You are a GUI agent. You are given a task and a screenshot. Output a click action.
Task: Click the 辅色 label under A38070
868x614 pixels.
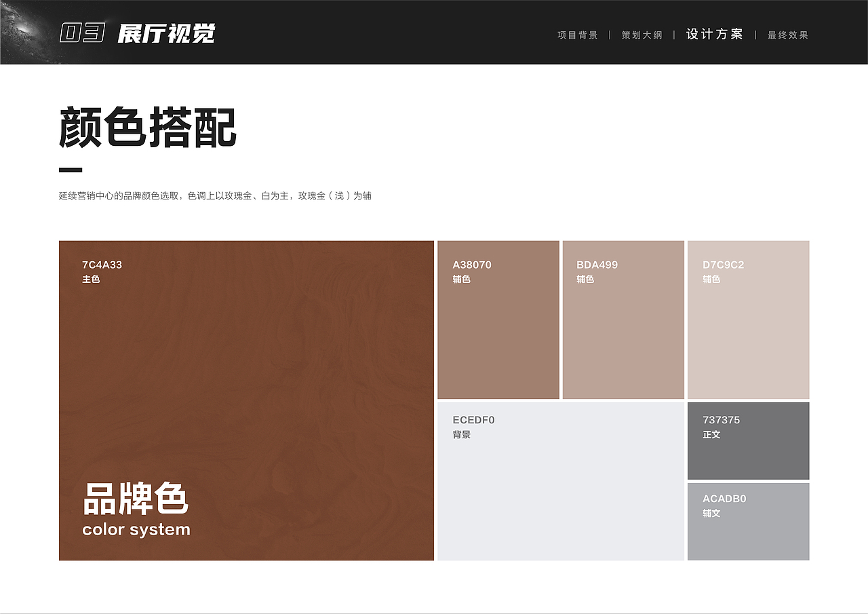pyautogui.click(x=462, y=279)
